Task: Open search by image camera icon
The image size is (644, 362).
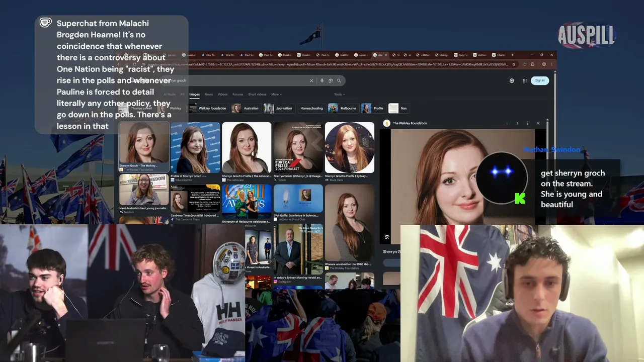Action: pos(331,80)
